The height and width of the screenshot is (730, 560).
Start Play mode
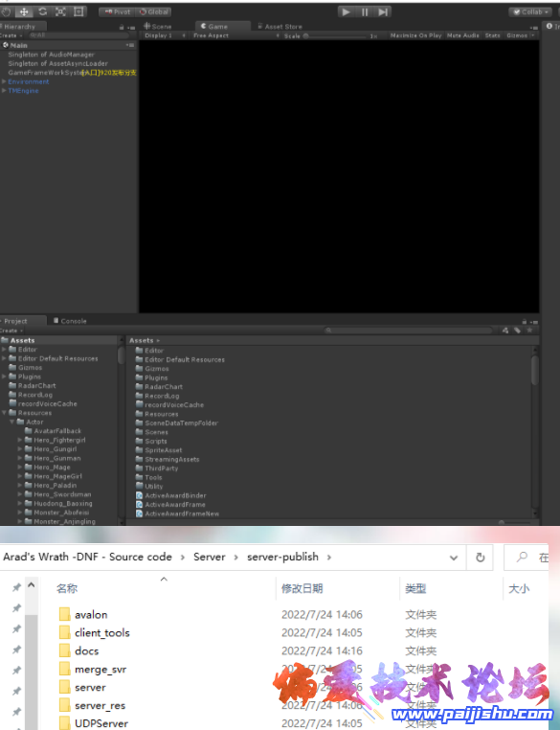pyautogui.click(x=346, y=11)
